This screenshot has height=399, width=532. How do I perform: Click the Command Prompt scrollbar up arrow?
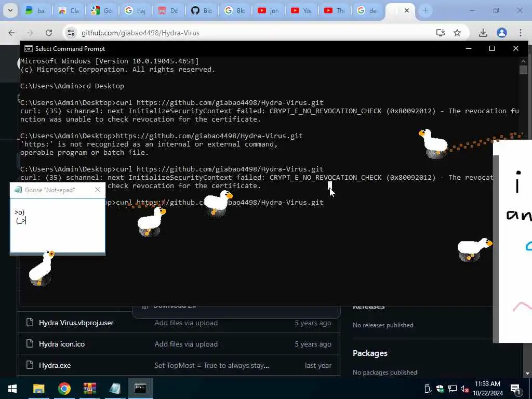523,61
